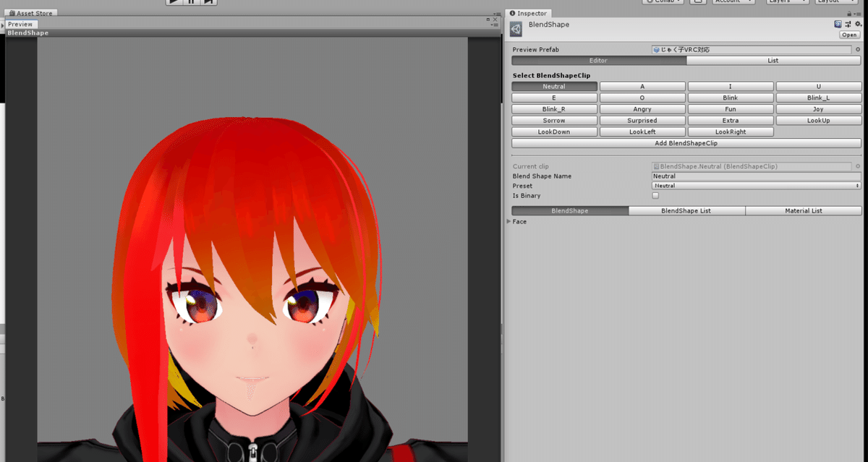Open the Preset dropdown set to Neutral

[756, 186]
